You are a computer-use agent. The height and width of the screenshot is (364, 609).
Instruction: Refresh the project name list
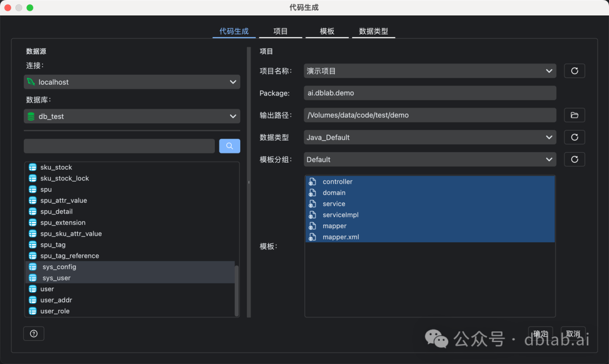[575, 71]
